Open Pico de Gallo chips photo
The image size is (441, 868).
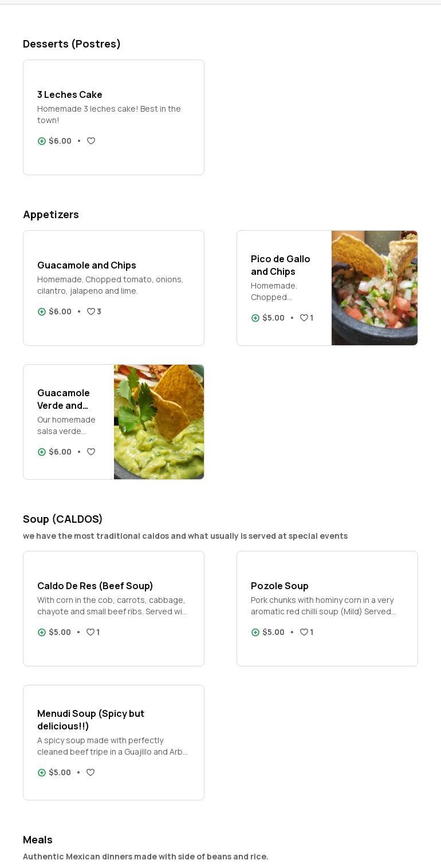(375, 288)
